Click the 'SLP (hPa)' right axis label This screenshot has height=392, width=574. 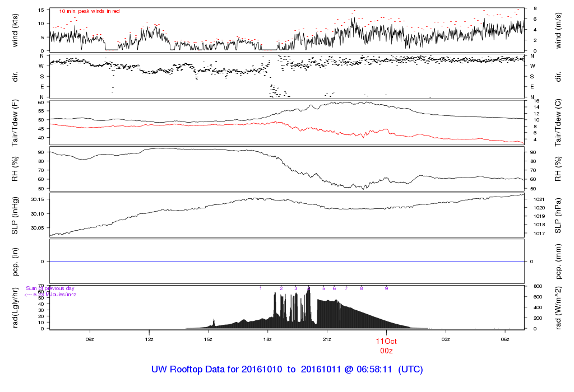tap(558, 216)
